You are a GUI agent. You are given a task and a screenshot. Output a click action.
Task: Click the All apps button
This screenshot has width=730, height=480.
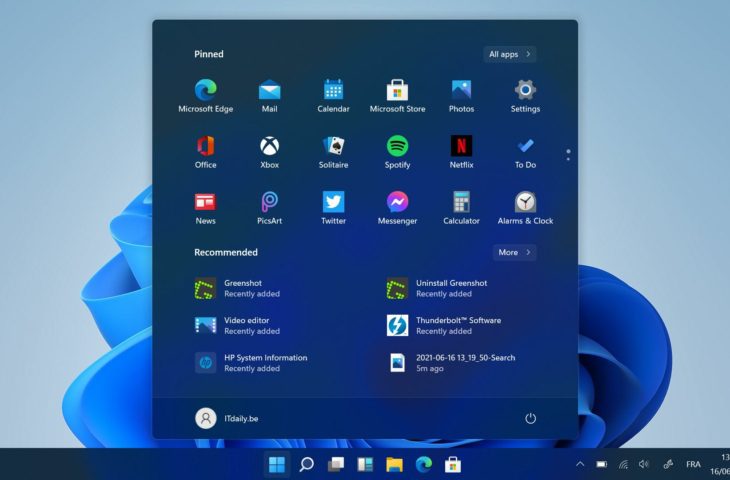pyautogui.click(x=510, y=54)
